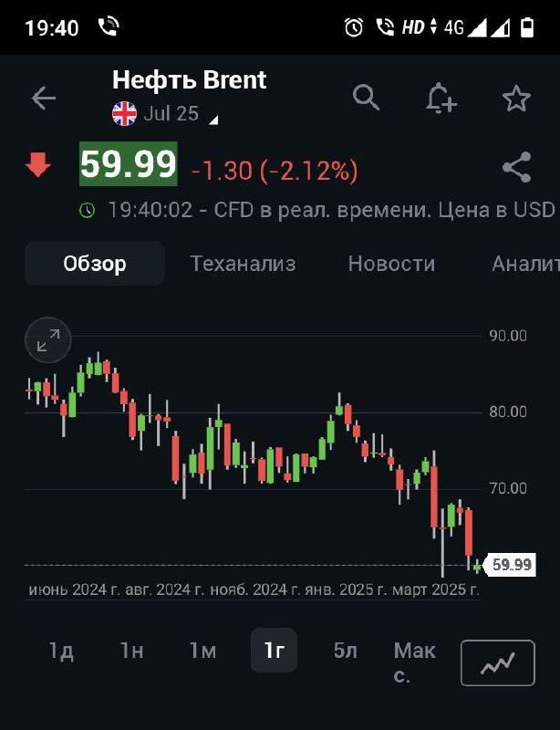The height and width of the screenshot is (730, 560).
Task: Select the UK flag icon
Action: 124,114
